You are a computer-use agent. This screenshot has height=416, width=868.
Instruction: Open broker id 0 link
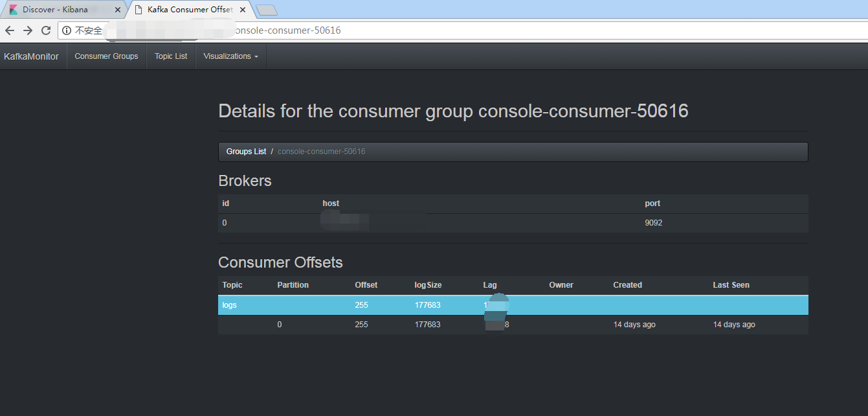point(225,223)
